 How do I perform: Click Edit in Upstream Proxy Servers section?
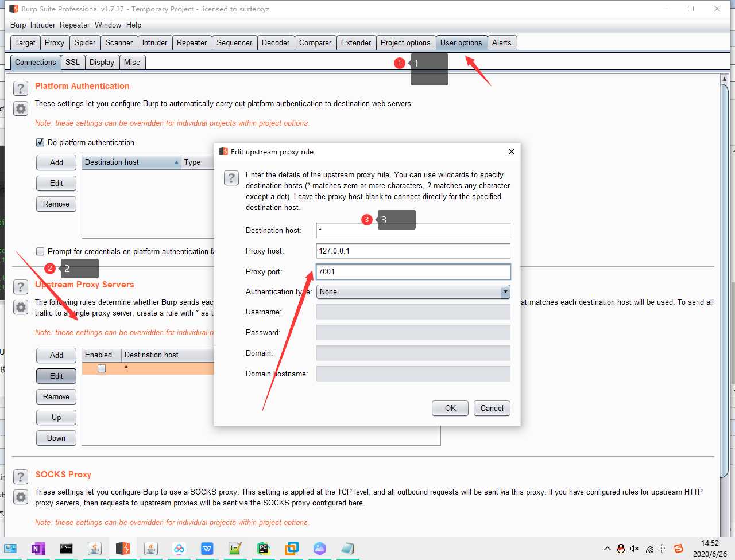point(56,376)
